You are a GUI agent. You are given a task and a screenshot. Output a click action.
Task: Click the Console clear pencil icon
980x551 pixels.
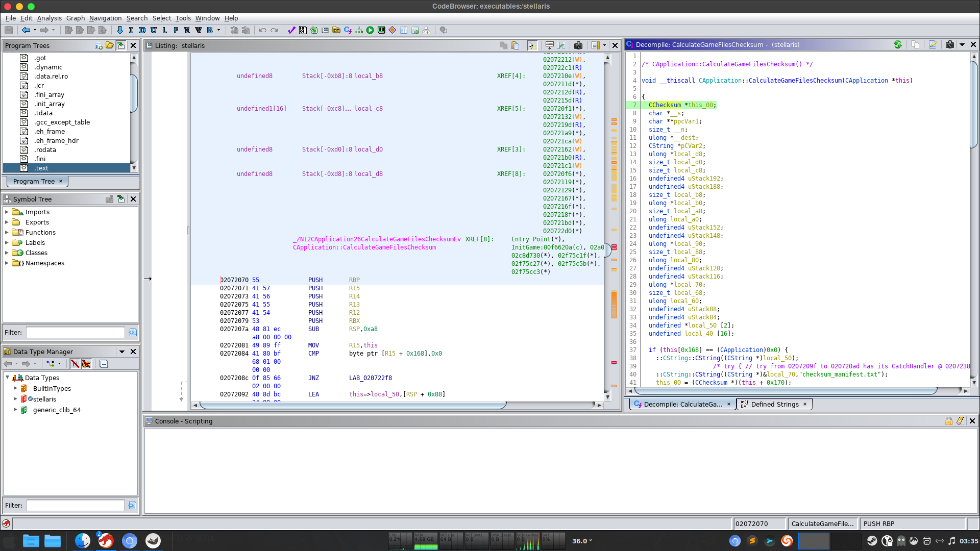click(960, 421)
